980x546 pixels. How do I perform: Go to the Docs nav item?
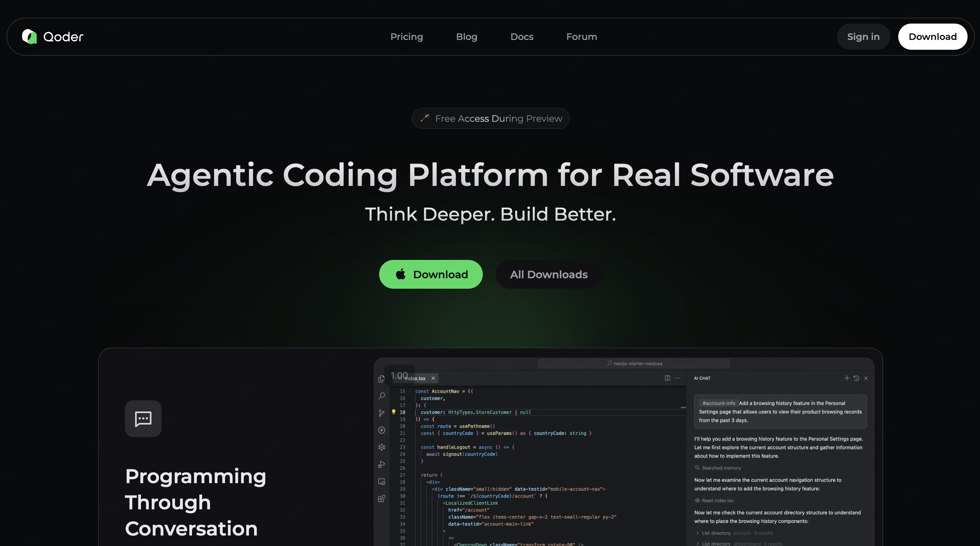(522, 37)
